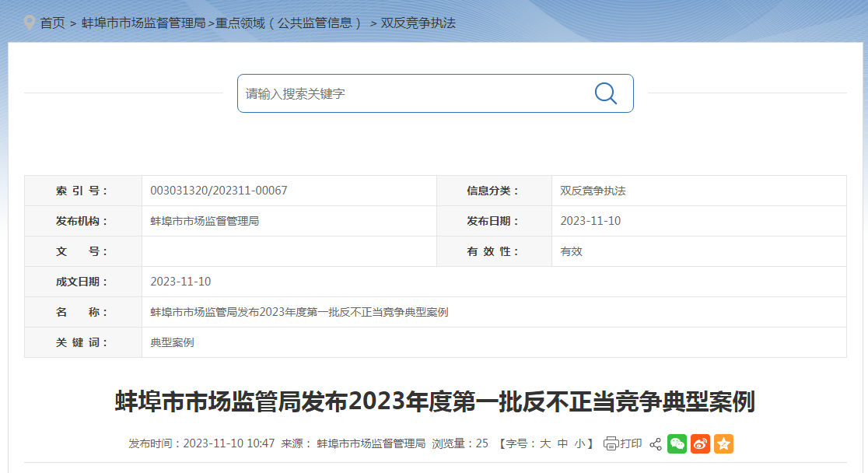Click the 打印 print link
This screenshot has width=868, height=473.
click(631, 443)
